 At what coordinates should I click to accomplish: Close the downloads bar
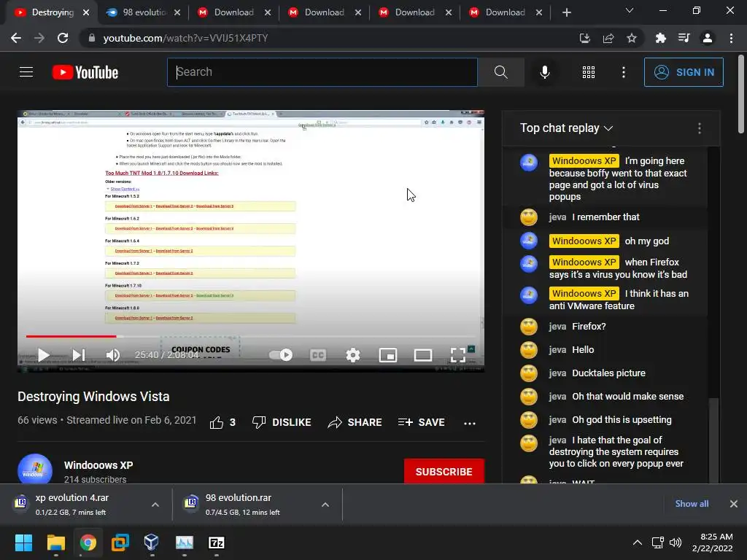[734, 504]
